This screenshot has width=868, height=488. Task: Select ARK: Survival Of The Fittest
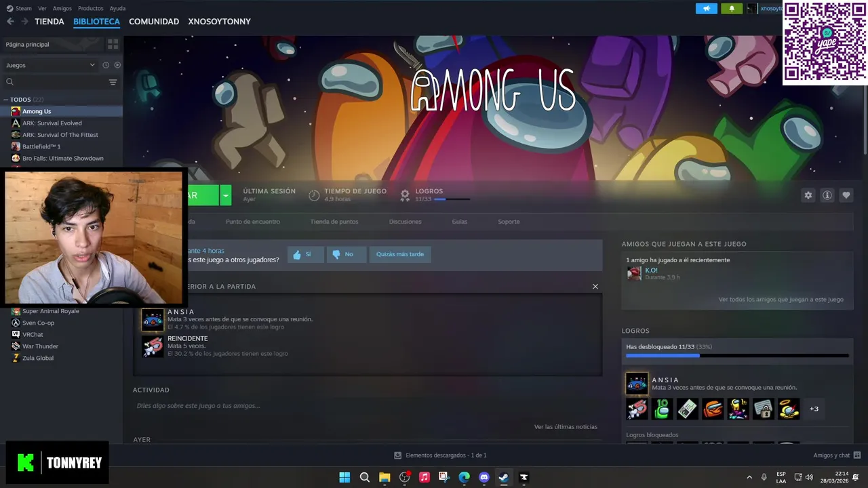tap(61, 135)
